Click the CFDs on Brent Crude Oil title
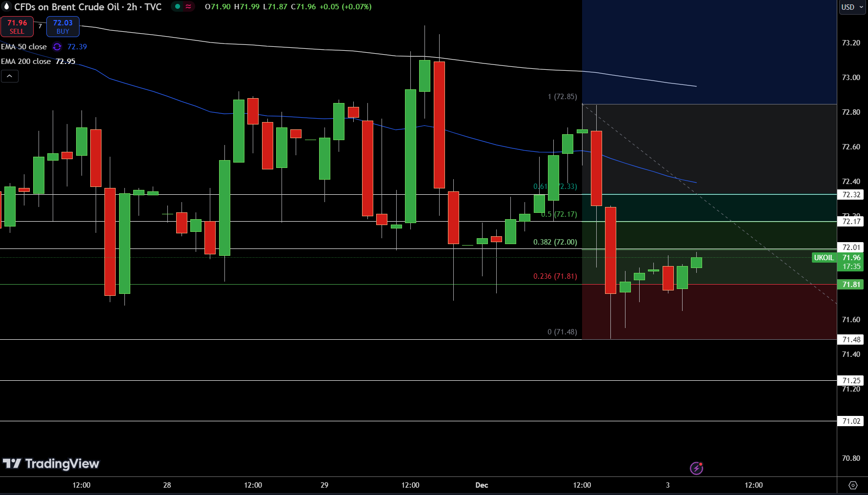This screenshot has width=868, height=495. click(x=88, y=7)
